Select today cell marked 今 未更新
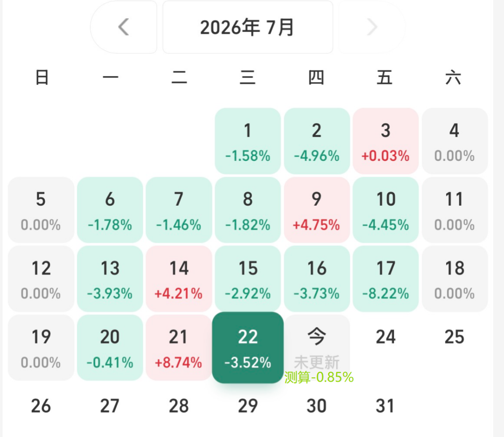This screenshot has width=504, height=437. pos(317,347)
